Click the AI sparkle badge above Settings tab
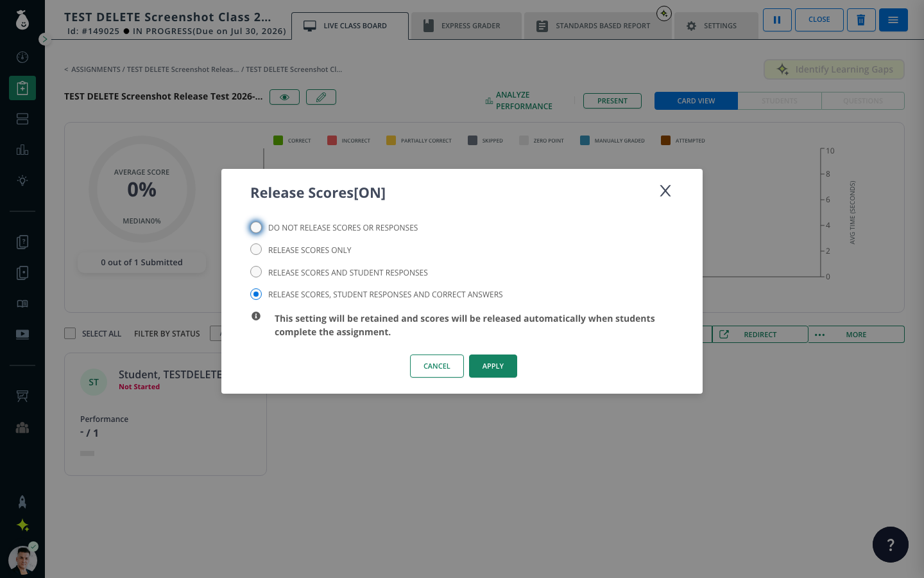This screenshot has width=924, height=578. [x=664, y=13]
